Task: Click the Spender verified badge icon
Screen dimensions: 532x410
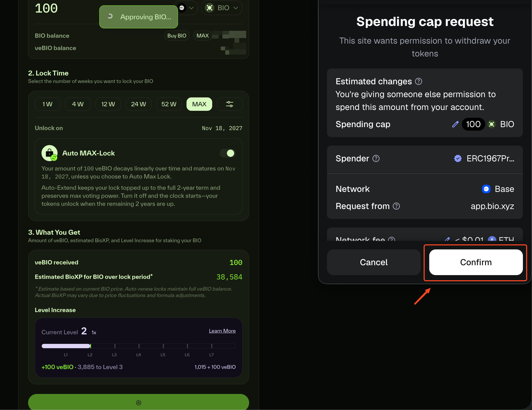Action: [458, 158]
